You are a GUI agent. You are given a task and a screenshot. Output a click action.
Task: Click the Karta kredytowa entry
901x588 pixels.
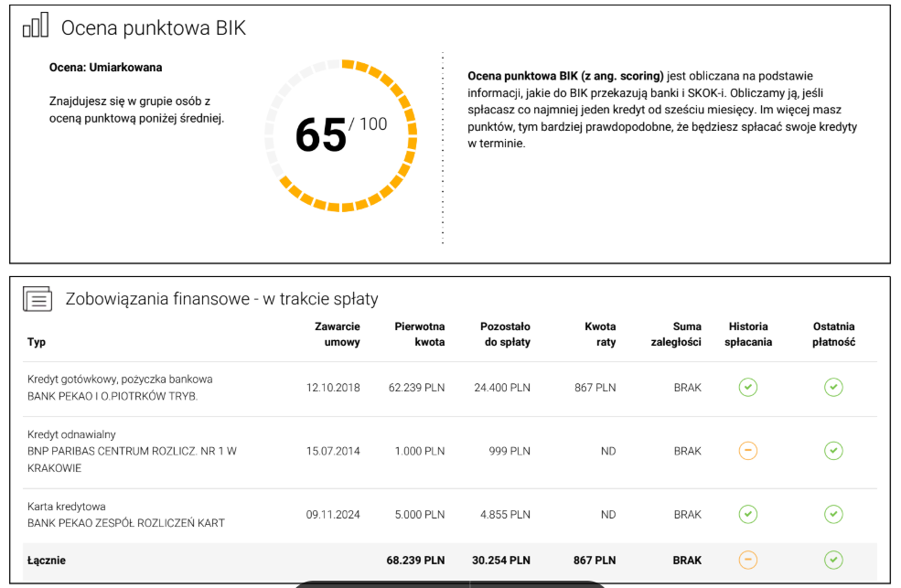pos(67,507)
